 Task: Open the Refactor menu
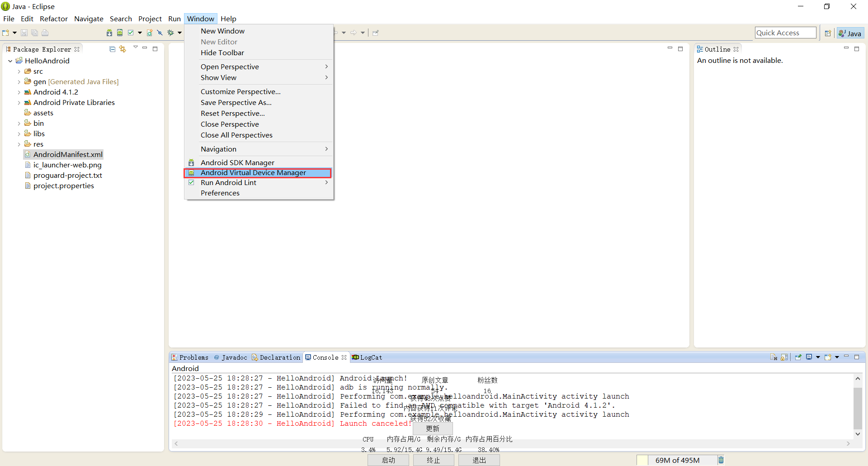(54, 19)
